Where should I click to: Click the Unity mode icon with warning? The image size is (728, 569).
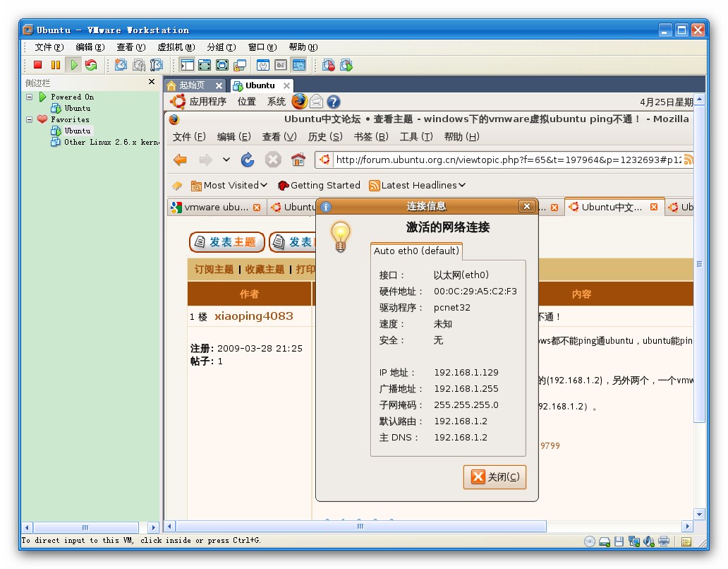tap(240, 65)
